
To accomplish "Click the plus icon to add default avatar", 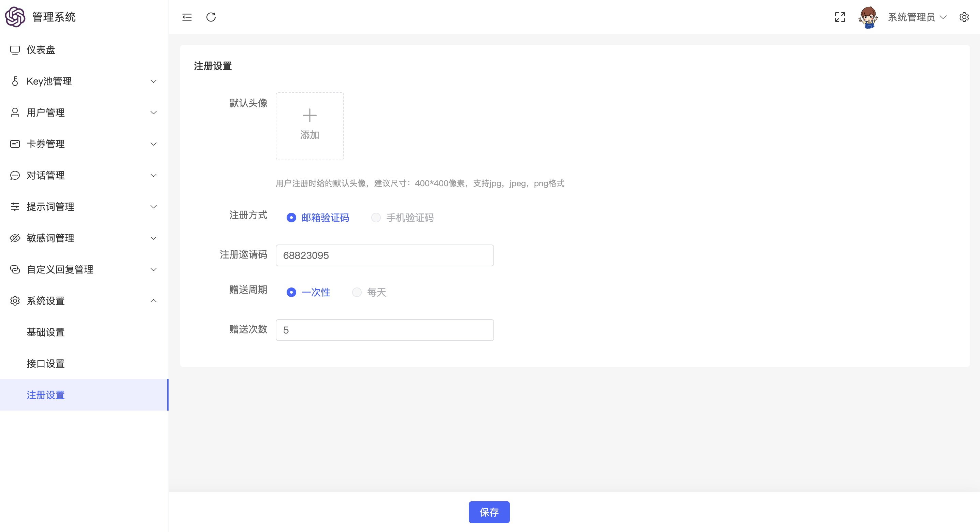I will 310,115.
